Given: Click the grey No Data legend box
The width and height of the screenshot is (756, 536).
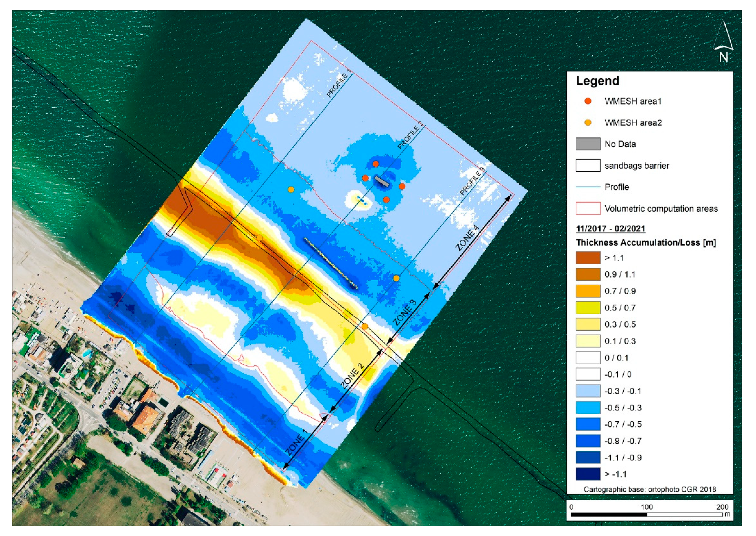Looking at the screenshot, I should tap(587, 144).
